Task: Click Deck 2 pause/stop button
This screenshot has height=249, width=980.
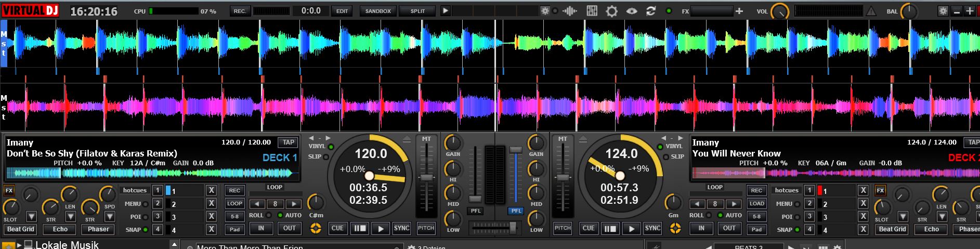Action: pos(610,228)
